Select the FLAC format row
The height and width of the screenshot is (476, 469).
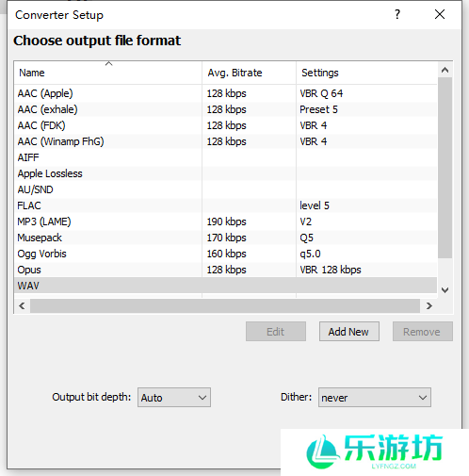tap(225, 205)
